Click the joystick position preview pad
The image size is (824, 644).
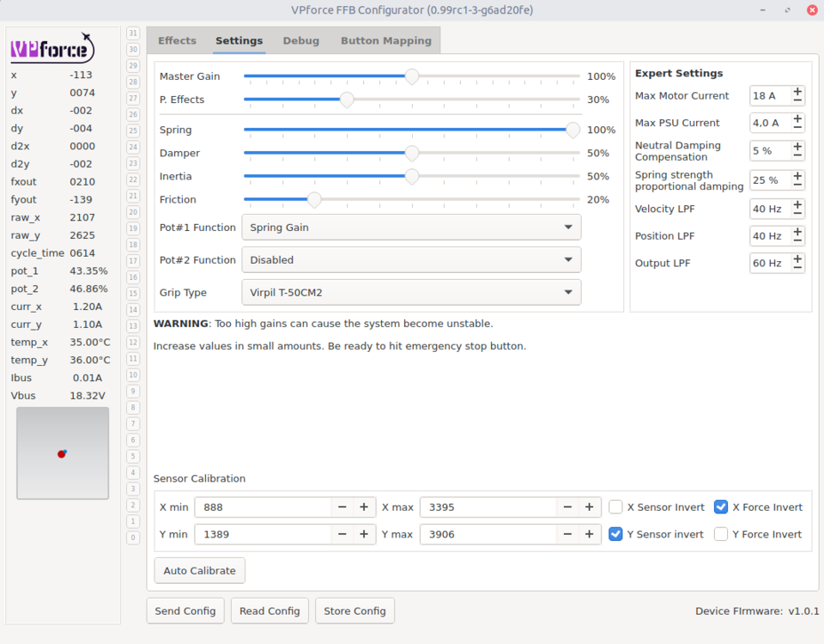tap(63, 453)
